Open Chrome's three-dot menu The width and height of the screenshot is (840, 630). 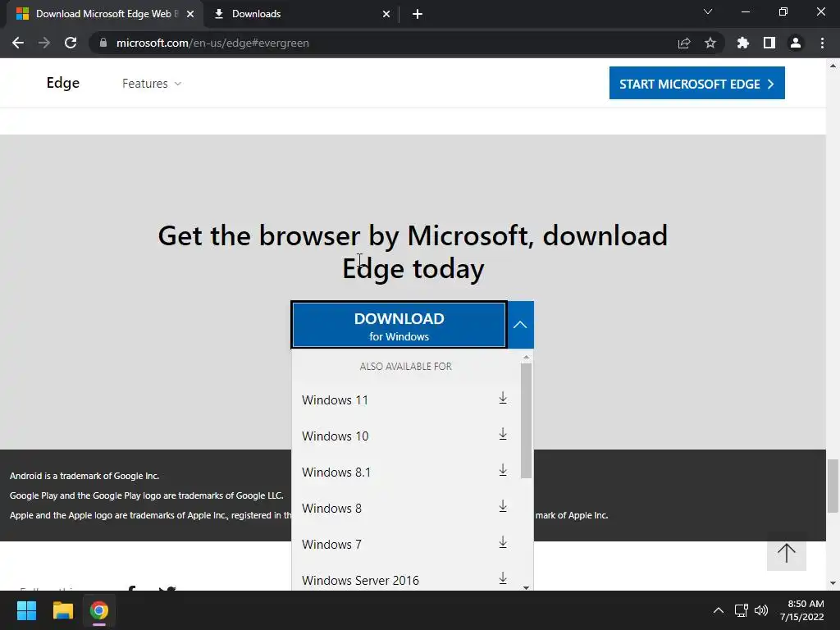822,43
